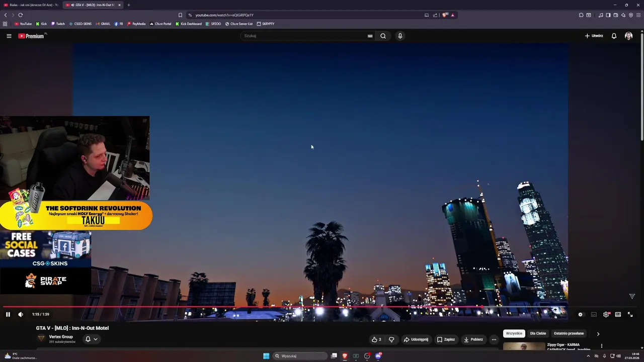The image size is (644, 362).
Task: Open Discord from the taskbar
Action: [378, 356]
